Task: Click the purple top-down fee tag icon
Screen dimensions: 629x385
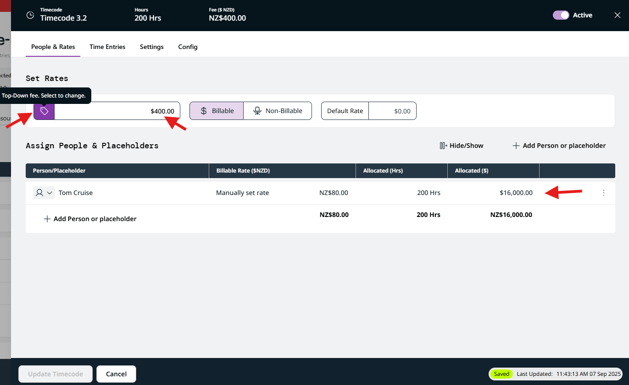Action: coord(44,111)
